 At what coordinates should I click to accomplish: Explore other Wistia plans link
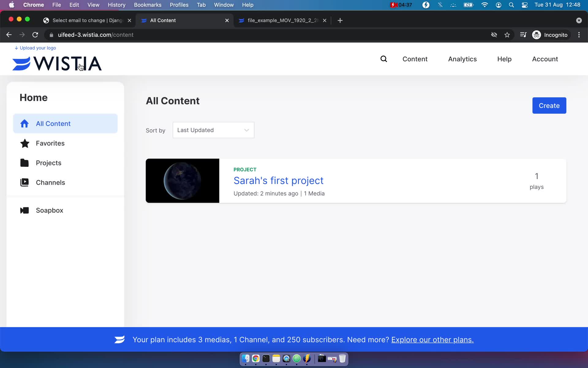tap(433, 339)
